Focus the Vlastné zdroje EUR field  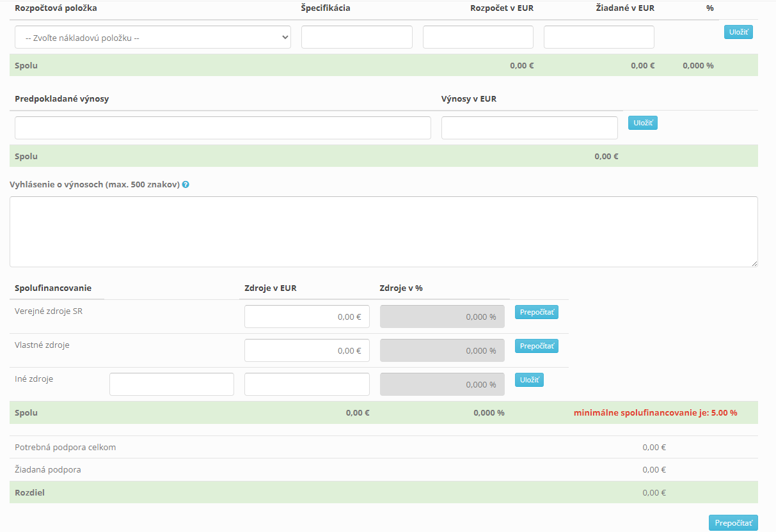point(306,350)
